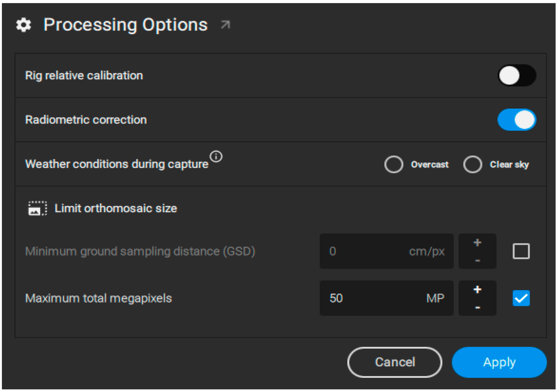Click the weather conditions info icon
Screen dimensions: 558x392
coord(216,156)
